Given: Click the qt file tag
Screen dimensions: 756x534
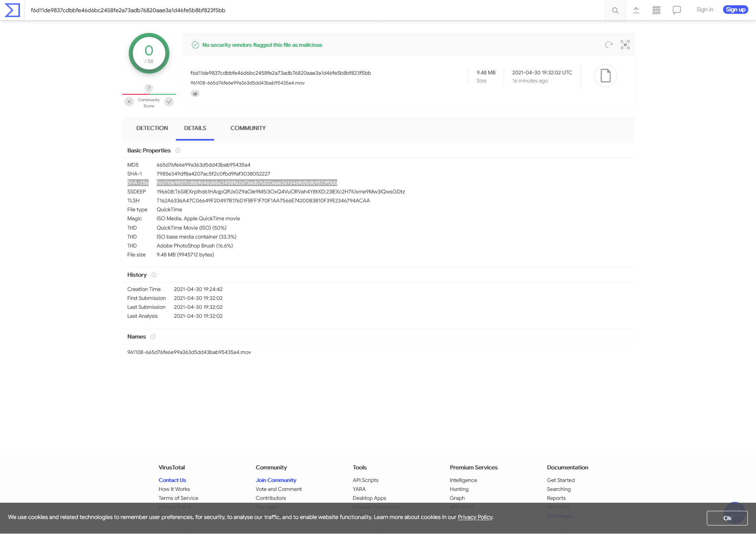Looking at the screenshot, I should click(195, 93).
